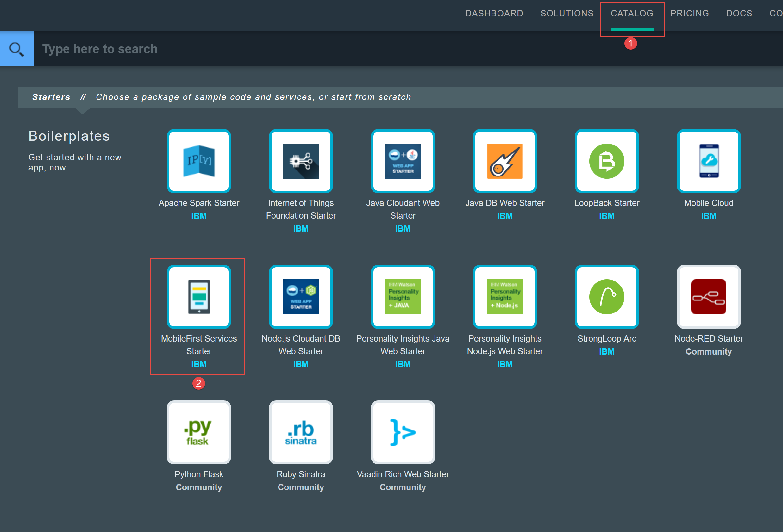
Task: Click 'Personality Insights Java Web Starter' label
Action: point(403,345)
